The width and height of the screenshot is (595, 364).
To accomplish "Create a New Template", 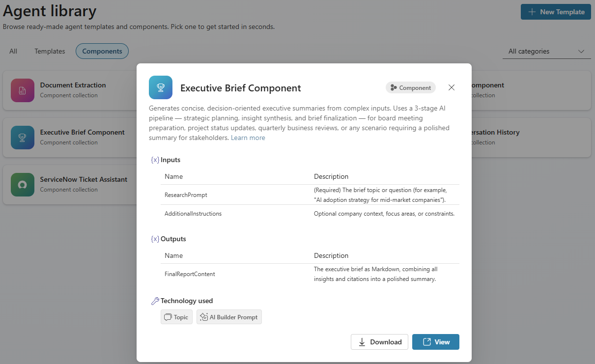I will tap(556, 12).
